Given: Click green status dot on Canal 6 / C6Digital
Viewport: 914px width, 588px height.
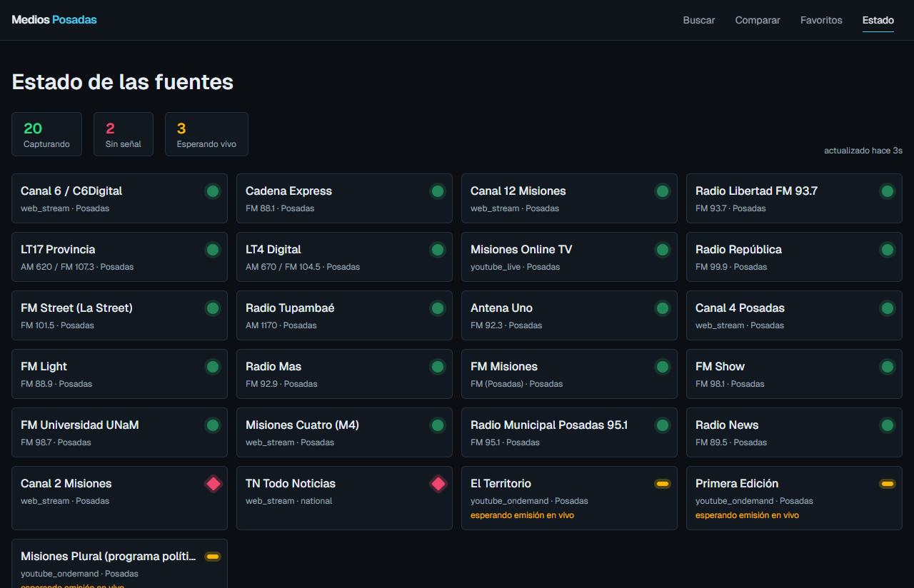Looking at the screenshot, I should pyautogui.click(x=213, y=191).
